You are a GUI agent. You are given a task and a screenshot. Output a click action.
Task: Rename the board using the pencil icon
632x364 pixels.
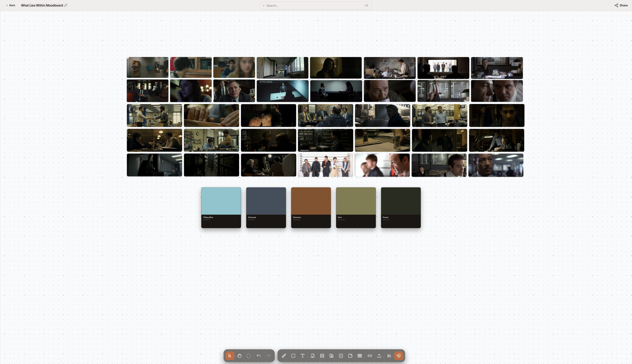click(66, 5)
